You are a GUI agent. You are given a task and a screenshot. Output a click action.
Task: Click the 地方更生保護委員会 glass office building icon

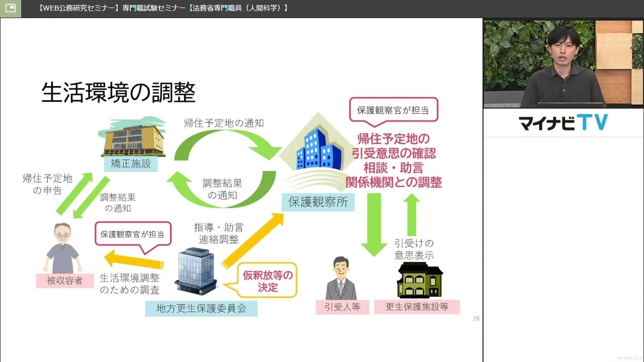click(196, 271)
